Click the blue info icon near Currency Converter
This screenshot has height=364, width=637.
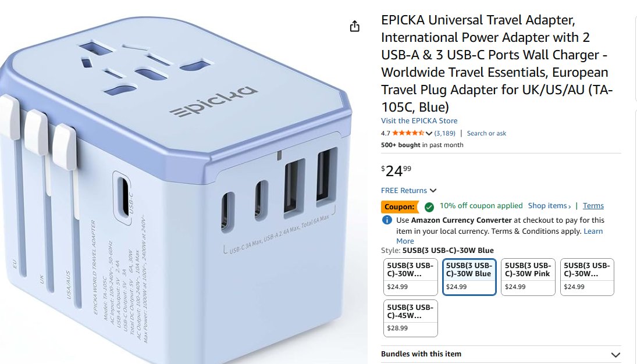coord(387,220)
